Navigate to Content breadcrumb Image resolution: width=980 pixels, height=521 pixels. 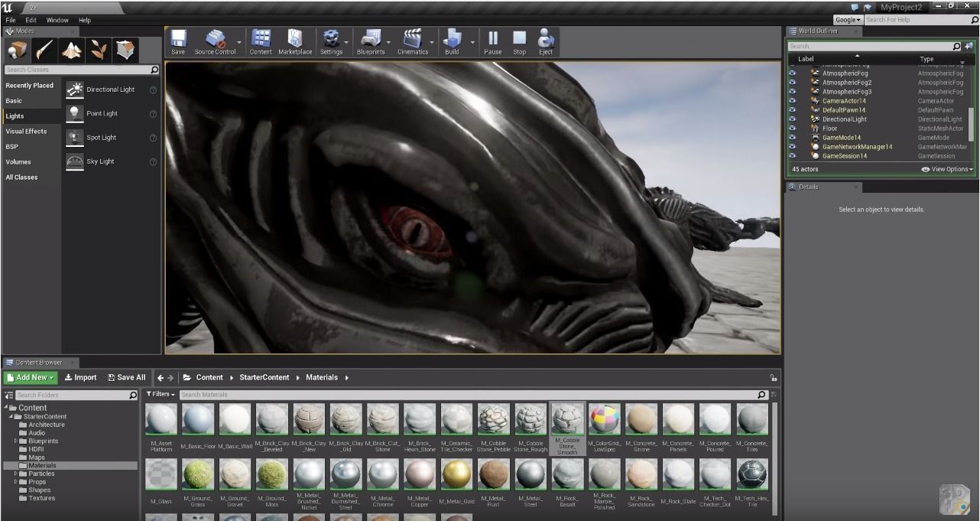click(x=209, y=377)
